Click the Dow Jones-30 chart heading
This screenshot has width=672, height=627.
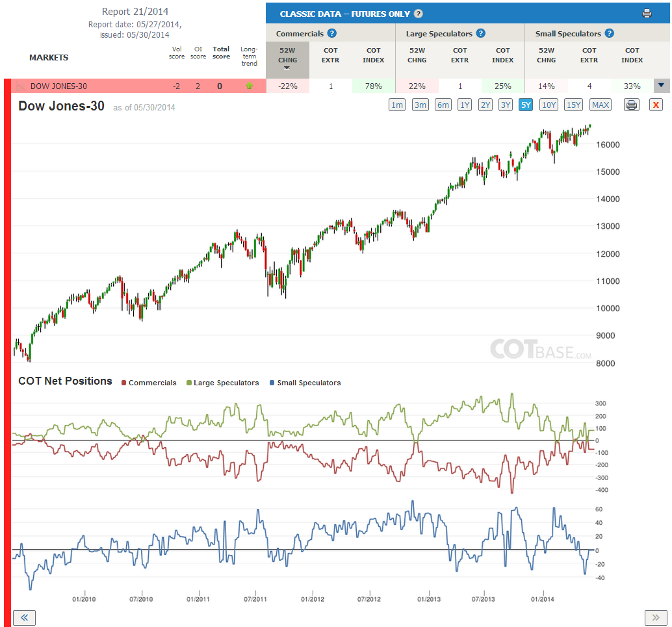point(61,106)
